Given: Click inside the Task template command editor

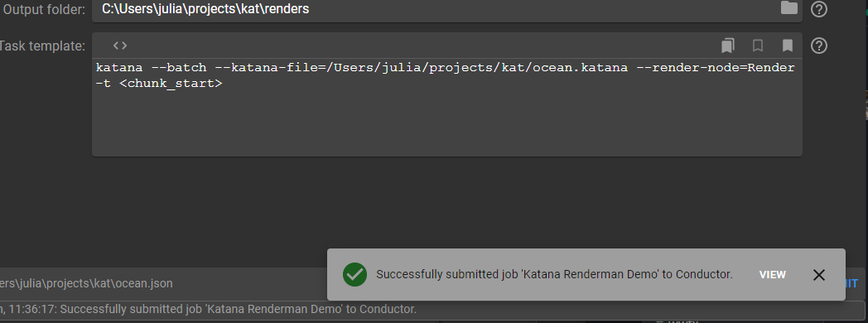Looking at the screenshot, I should [x=446, y=108].
